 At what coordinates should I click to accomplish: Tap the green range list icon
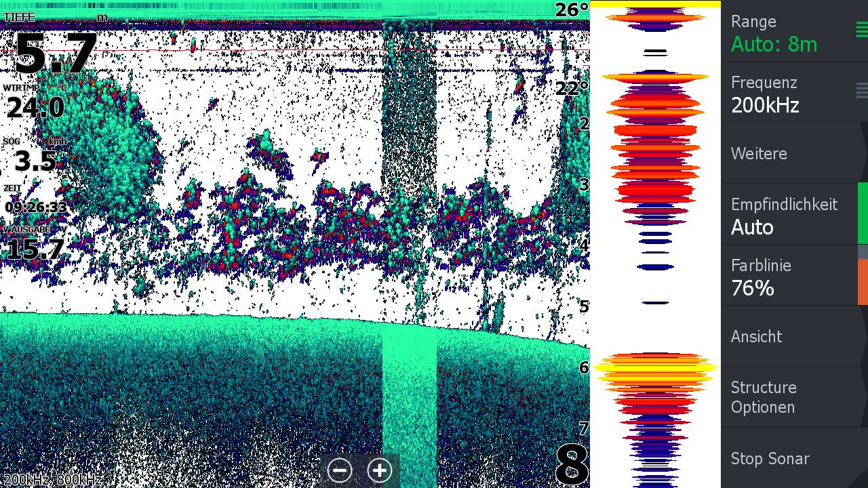861,30
